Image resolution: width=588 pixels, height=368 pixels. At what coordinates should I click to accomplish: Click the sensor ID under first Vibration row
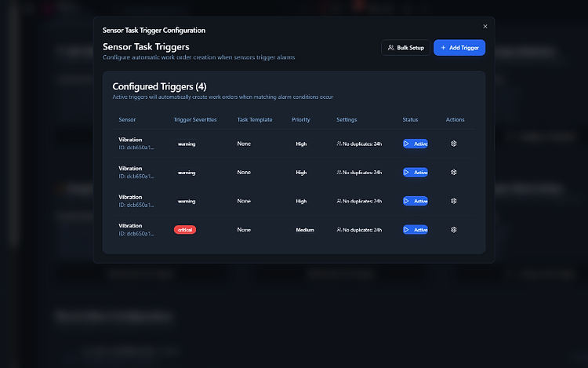pos(136,148)
